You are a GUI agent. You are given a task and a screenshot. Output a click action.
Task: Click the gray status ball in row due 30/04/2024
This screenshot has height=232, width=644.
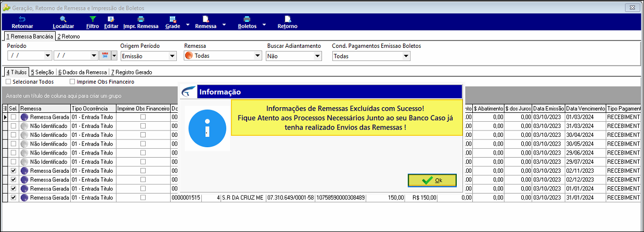(x=24, y=135)
